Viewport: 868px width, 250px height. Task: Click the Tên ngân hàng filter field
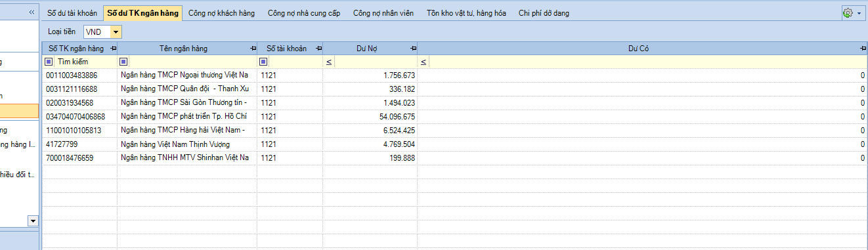tap(192, 62)
